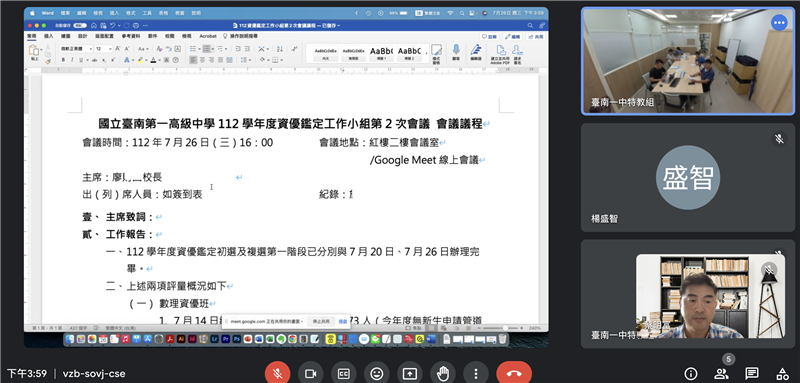
Task: Click the 隱藏 link on sharing bar
Action: (343, 322)
